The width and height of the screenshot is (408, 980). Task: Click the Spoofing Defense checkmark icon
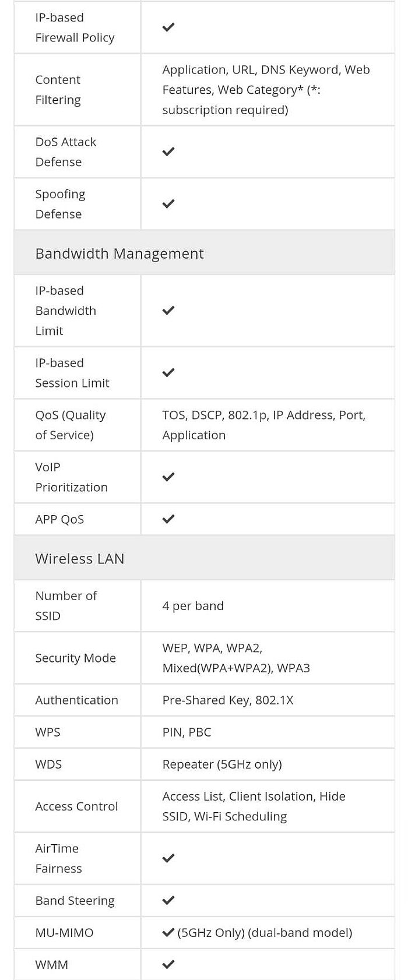168,204
